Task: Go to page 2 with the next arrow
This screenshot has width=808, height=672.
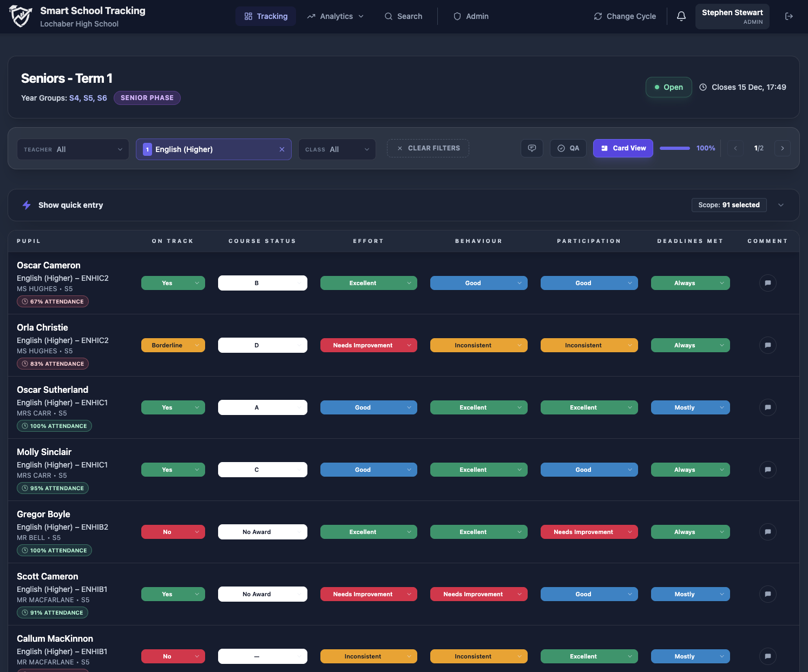Action: (x=782, y=148)
